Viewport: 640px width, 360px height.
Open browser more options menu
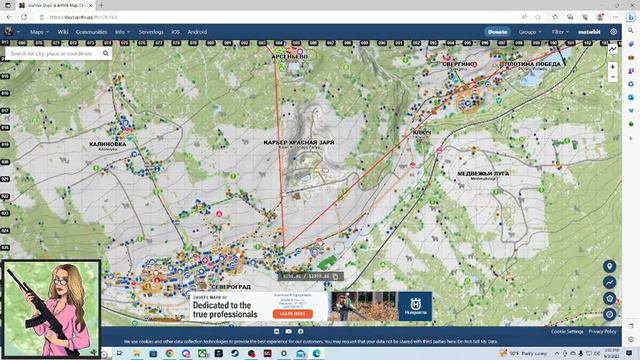coord(615,17)
